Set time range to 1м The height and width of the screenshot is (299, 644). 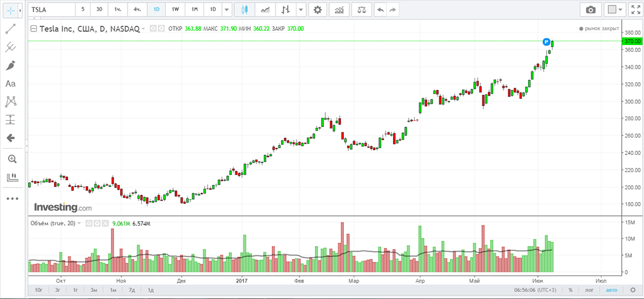[x=113, y=290]
